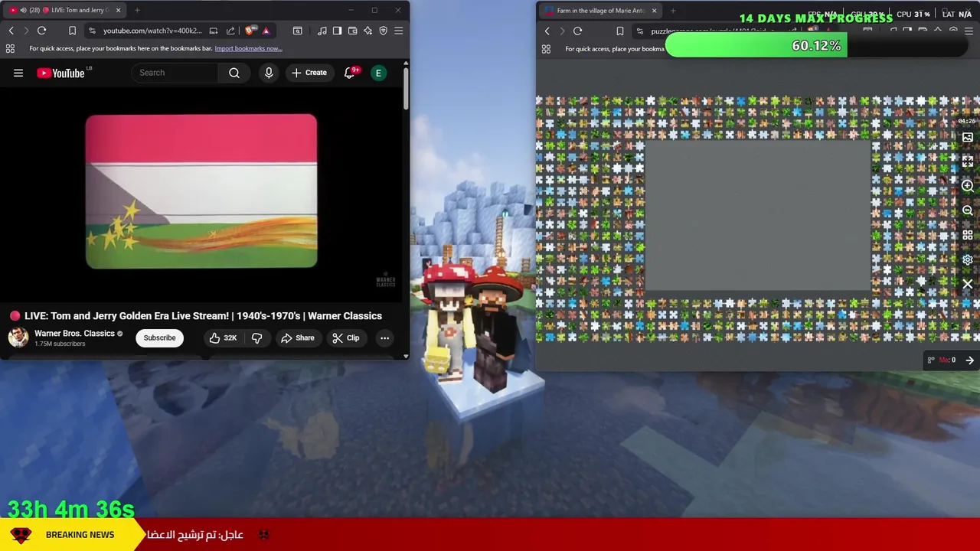Open the YouTube Create menu
Image resolution: width=980 pixels, height=551 pixels.
(x=309, y=73)
